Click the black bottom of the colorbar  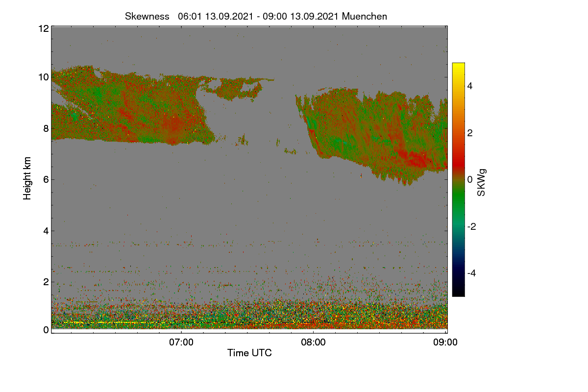tap(458, 292)
